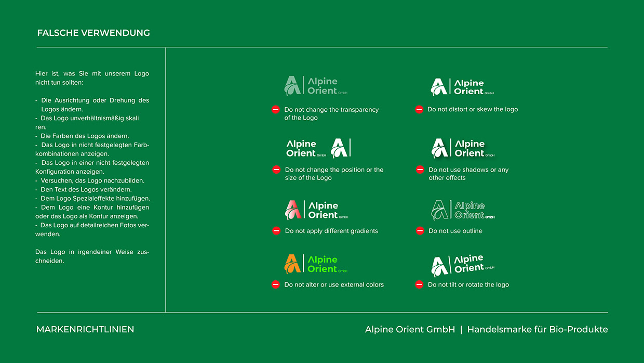Click the caption 'Do not change the position or the size'

(x=334, y=174)
